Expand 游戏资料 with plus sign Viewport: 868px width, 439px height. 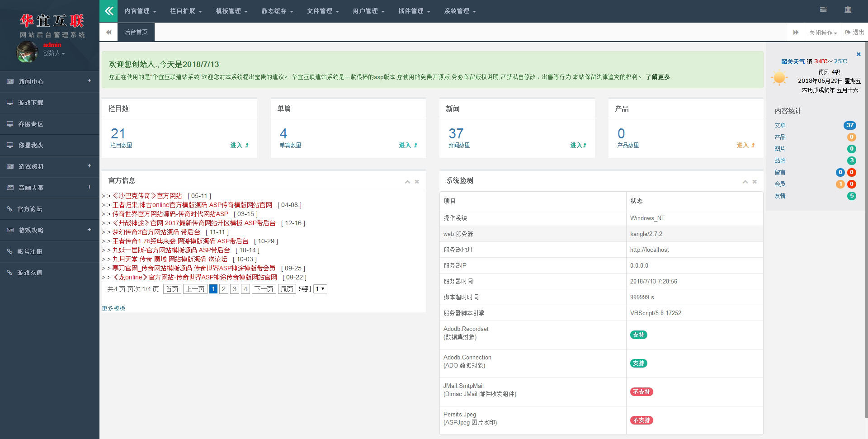pyautogui.click(x=89, y=166)
